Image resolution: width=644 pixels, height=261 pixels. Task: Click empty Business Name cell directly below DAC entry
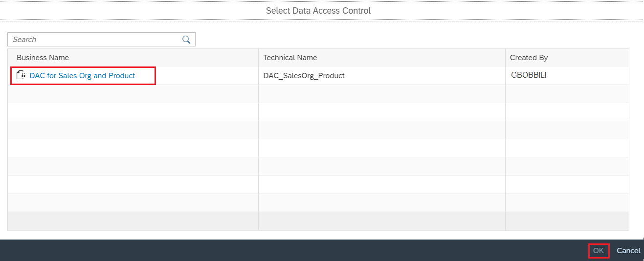[133, 94]
